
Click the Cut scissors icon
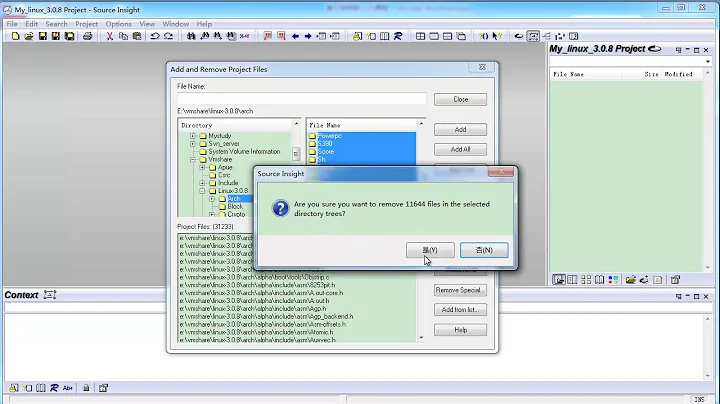[x=110, y=36]
